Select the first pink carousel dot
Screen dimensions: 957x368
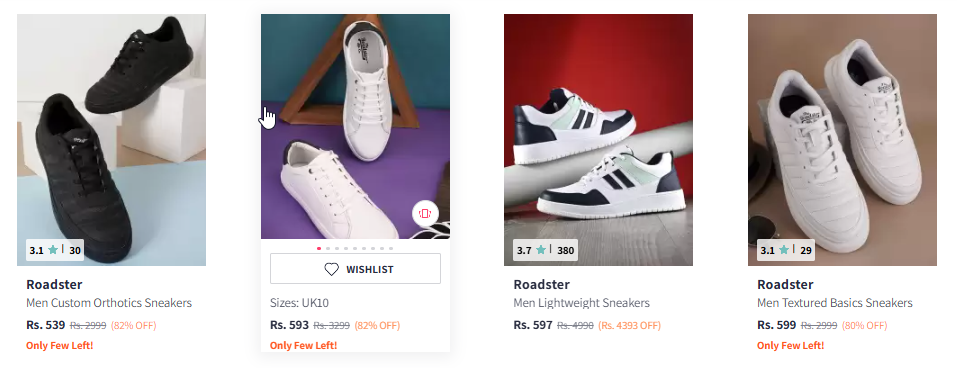[x=319, y=248]
